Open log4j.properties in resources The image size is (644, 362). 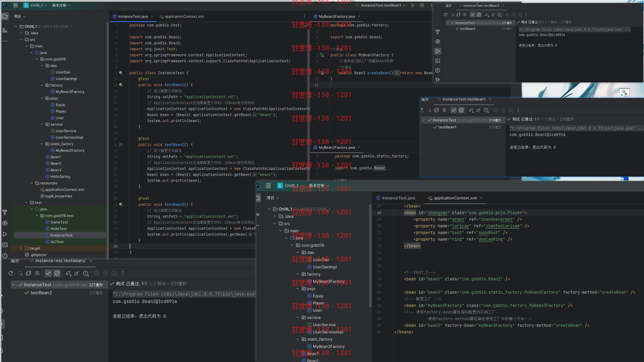pyautogui.click(x=58, y=196)
